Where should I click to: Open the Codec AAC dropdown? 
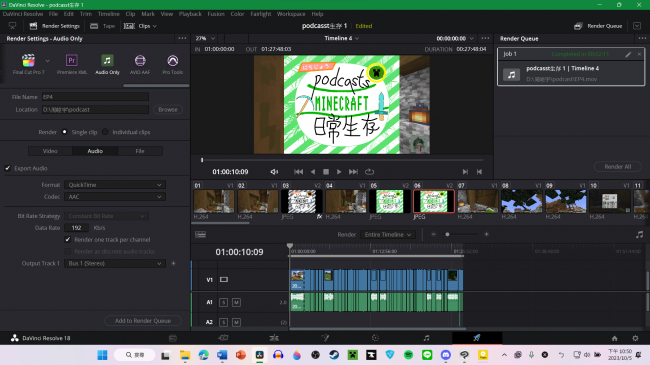tap(115, 197)
